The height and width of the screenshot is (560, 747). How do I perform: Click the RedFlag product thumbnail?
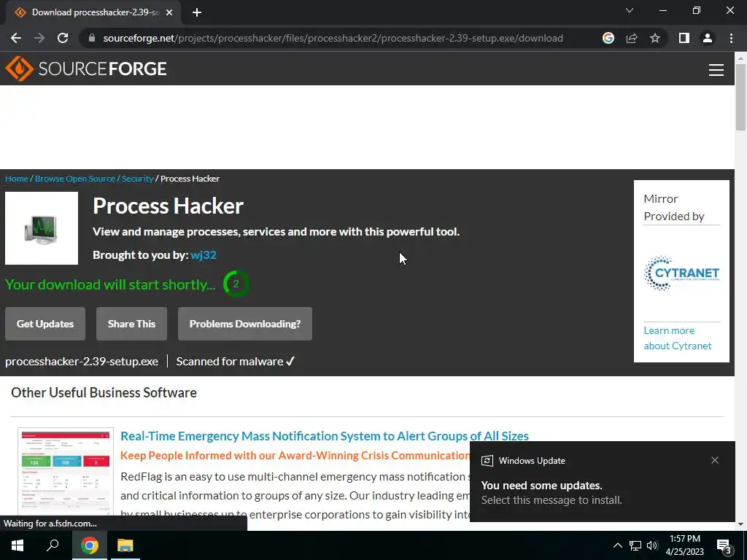(x=66, y=472)
